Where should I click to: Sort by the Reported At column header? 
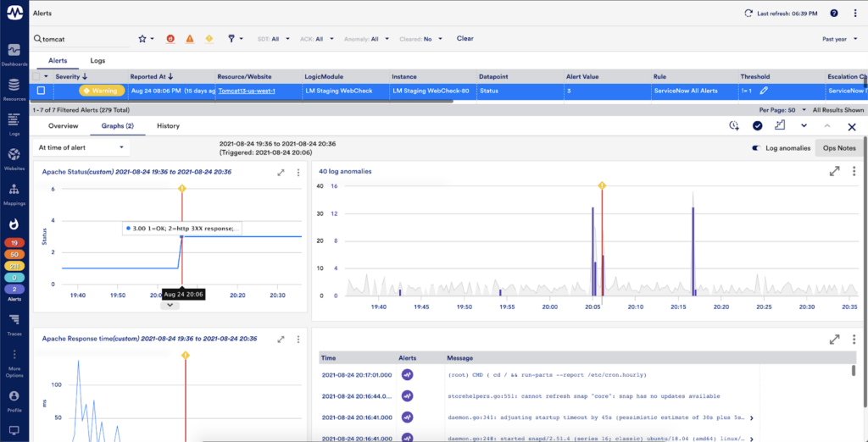(152, 76)
